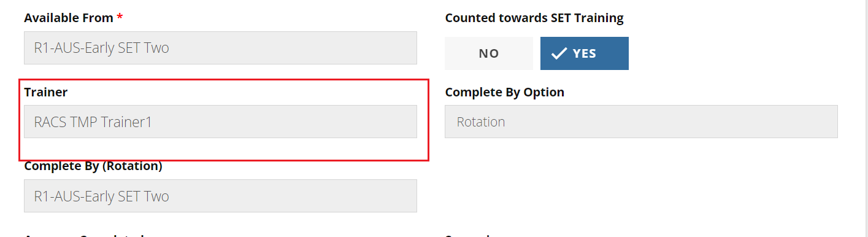
Task: Click the Trainer field label
Action: [x=46, y=92]
